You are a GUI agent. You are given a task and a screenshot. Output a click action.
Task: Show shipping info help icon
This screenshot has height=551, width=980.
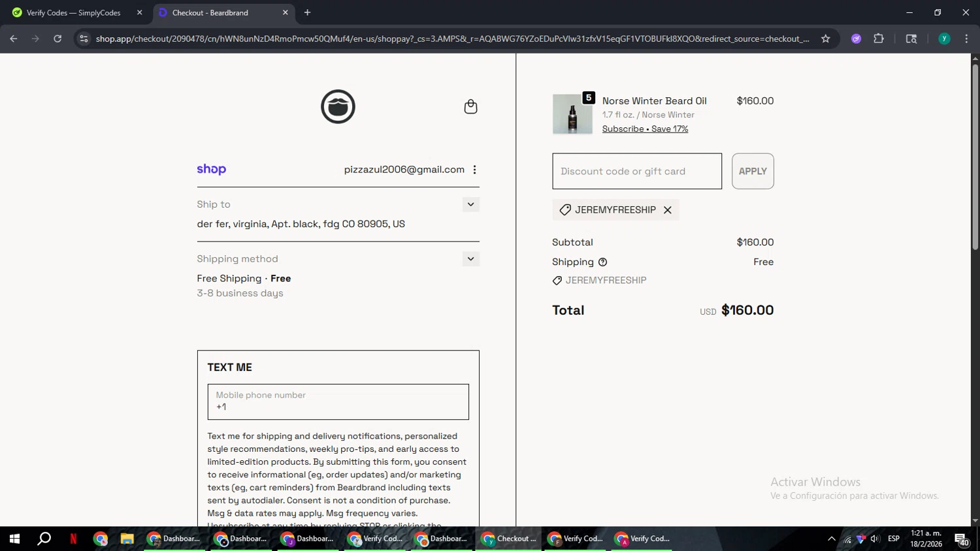tap(602, 262)
